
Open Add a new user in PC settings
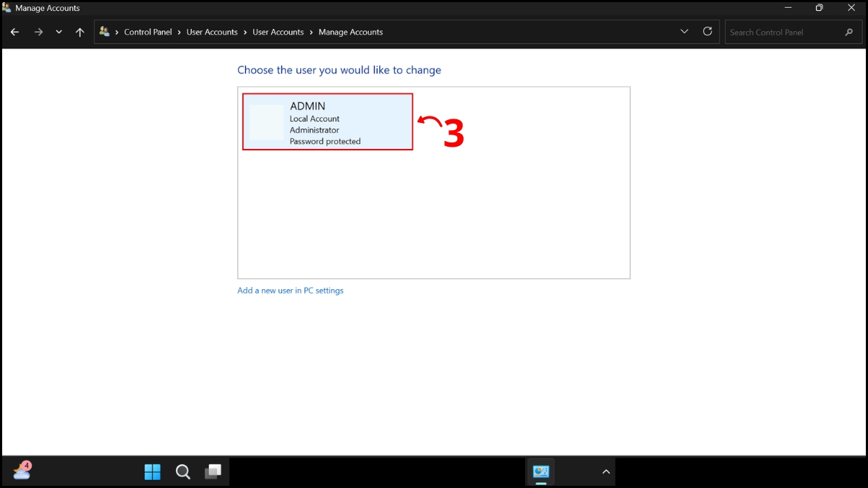point(290,290)
